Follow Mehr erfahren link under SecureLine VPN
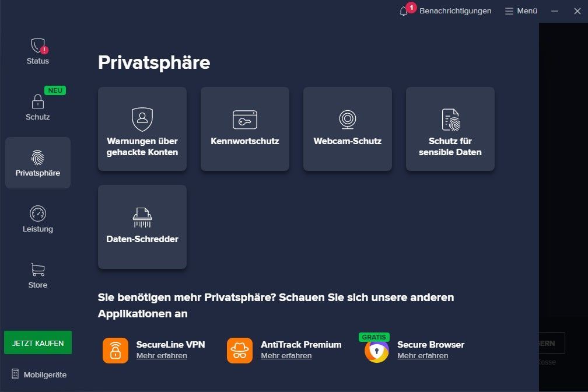Viewport: 588px width, 392px height. [162, 356]
